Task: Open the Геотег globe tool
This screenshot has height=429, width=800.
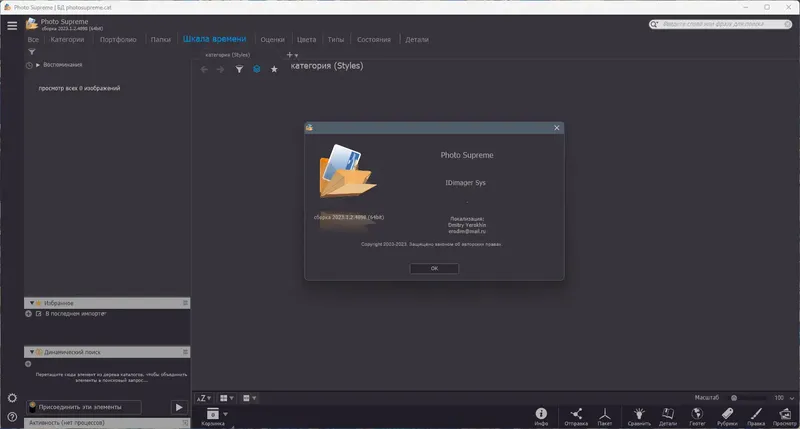Action: click(697, 416)
